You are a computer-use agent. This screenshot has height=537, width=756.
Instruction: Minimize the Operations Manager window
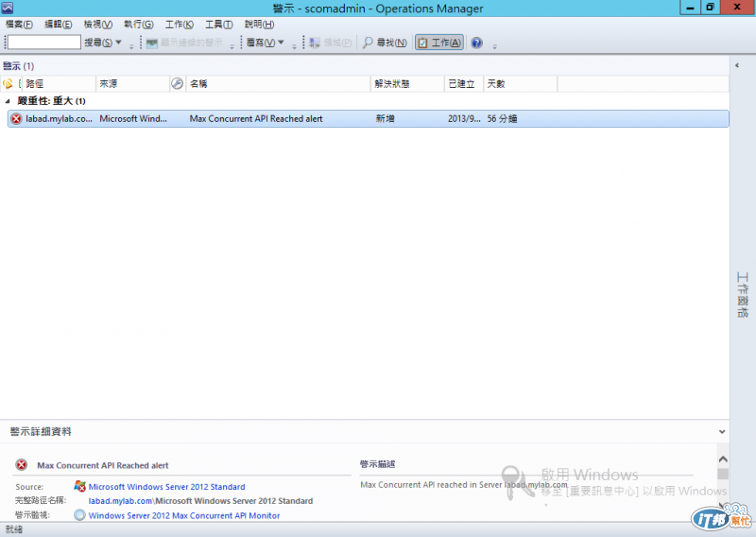click(x=691, y=8)
